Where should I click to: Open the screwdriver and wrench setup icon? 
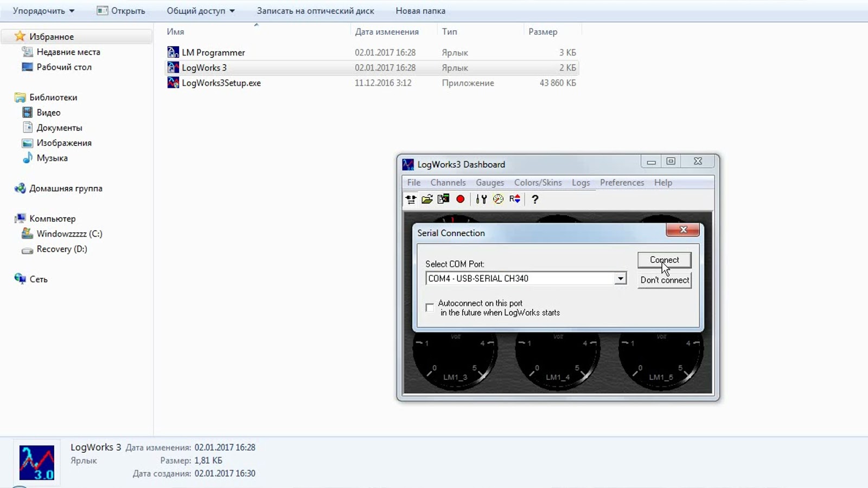click(x=481, y=199)
